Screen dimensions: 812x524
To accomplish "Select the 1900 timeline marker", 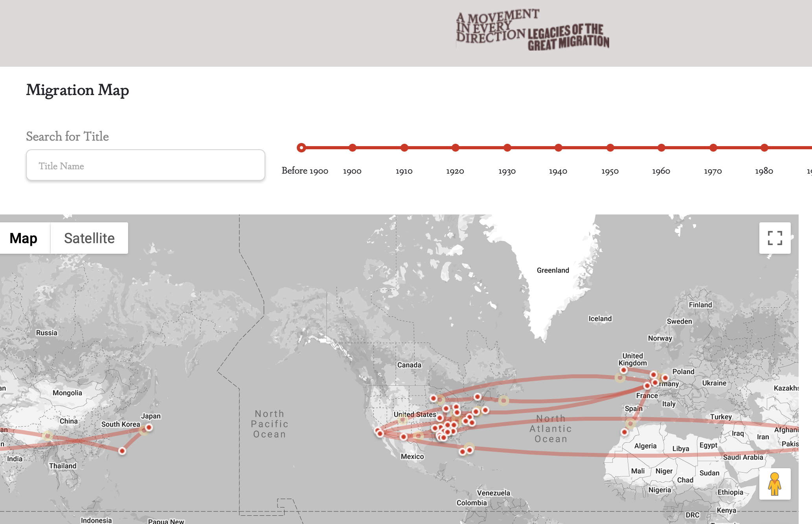I will (x=353, y=148).
